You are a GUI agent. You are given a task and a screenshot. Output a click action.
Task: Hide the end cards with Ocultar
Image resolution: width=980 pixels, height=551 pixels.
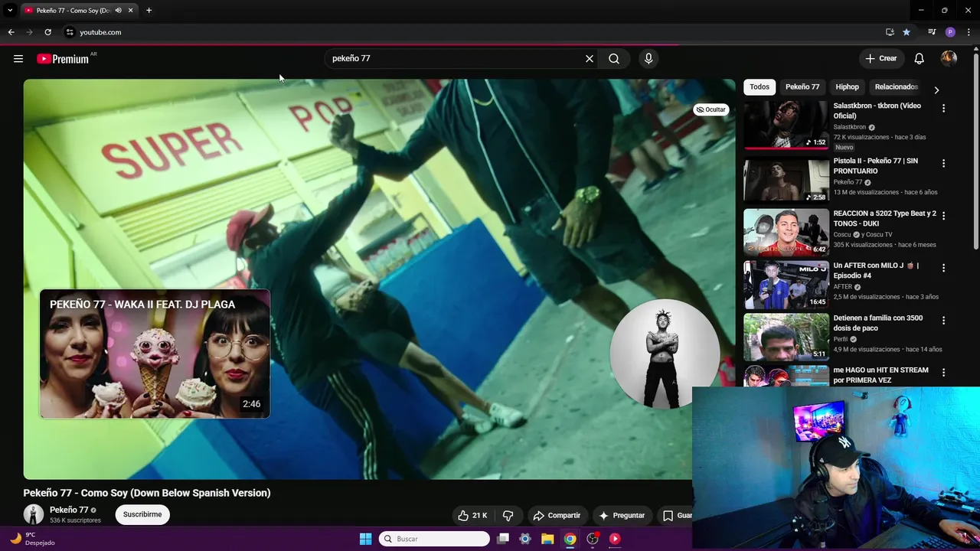pos(710,109)
